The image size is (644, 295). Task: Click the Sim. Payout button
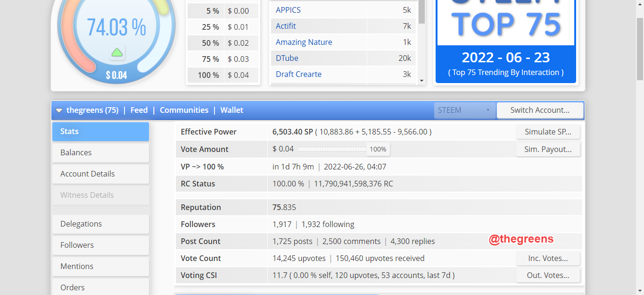548,150
